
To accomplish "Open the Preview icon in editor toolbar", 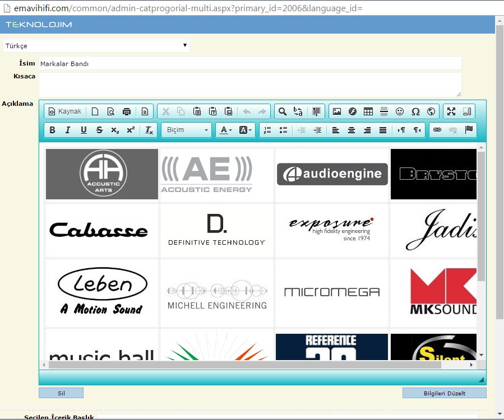I will coord(110,111).
